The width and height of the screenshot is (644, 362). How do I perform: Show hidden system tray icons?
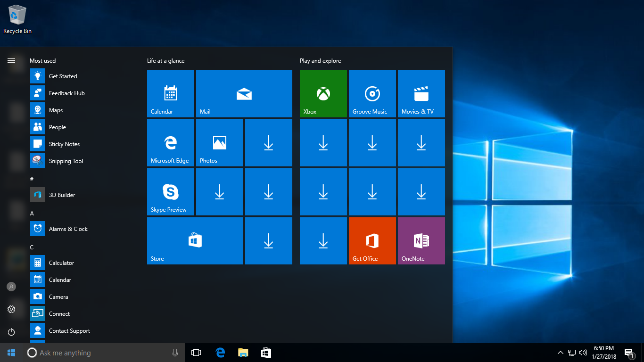(561, 353)
